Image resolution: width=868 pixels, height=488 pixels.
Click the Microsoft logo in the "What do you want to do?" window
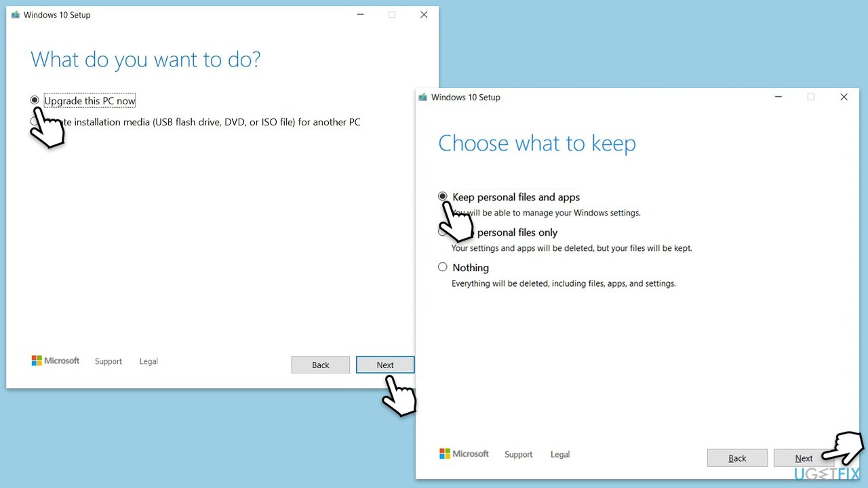coord(56,361)
